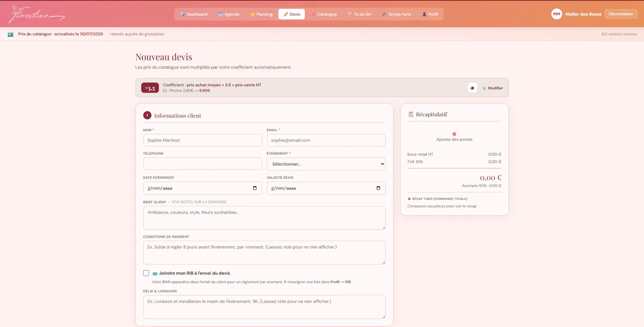Click the "150 variétés relevées" text
The image size is (644, 327).
[619, 34]
